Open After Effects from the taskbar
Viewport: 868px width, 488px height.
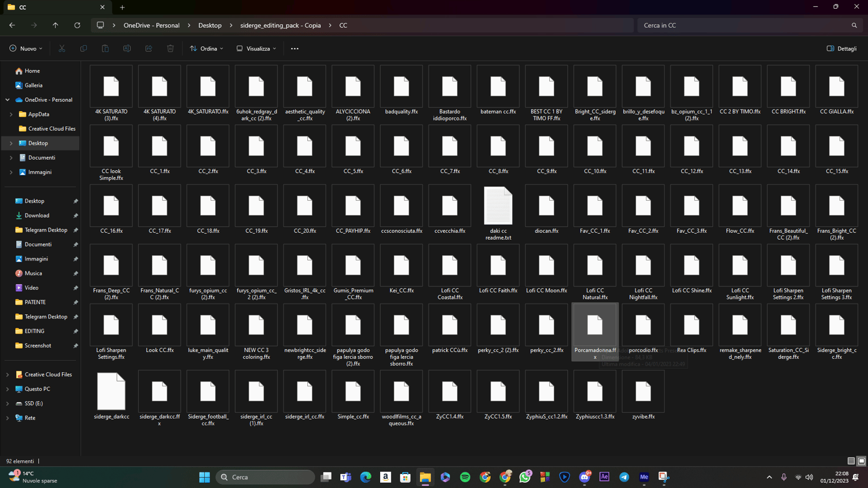pyautogui.click(x=604, y=477)
